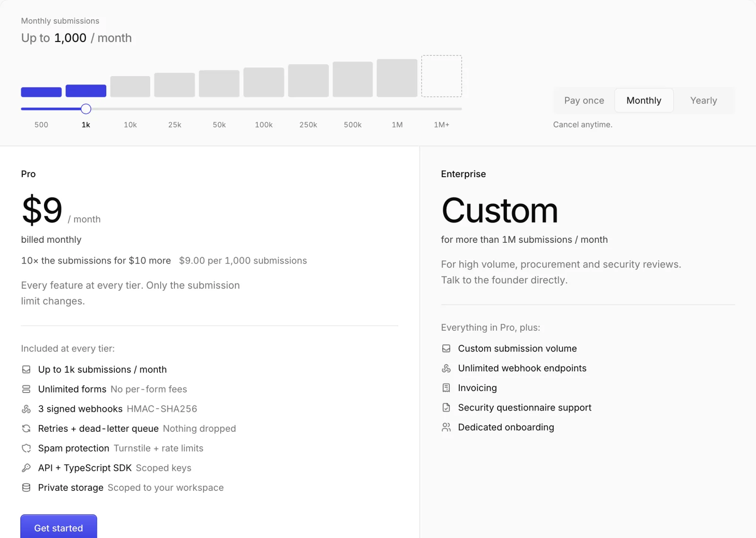Click the blue bar above the 500 label
The image size is (756, 538).
pos(41,92)
